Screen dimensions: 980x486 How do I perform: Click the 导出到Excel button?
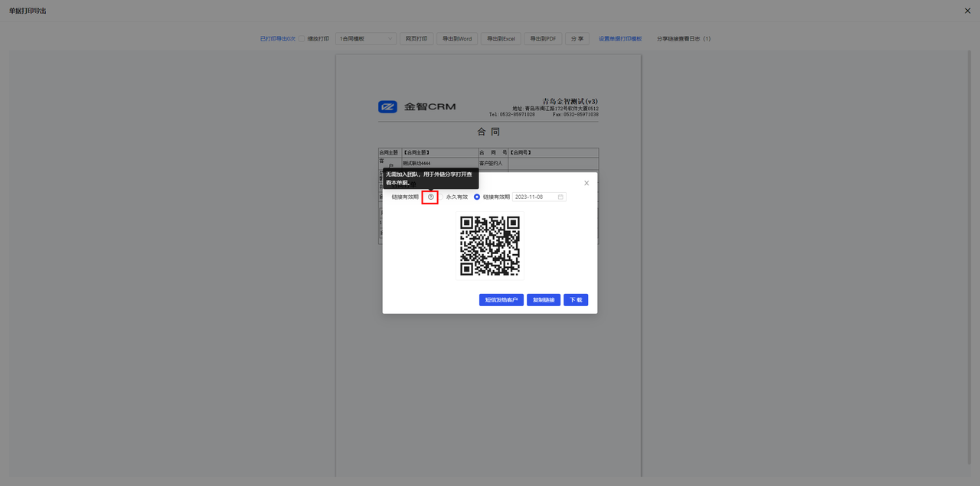(x=501, y=38)
